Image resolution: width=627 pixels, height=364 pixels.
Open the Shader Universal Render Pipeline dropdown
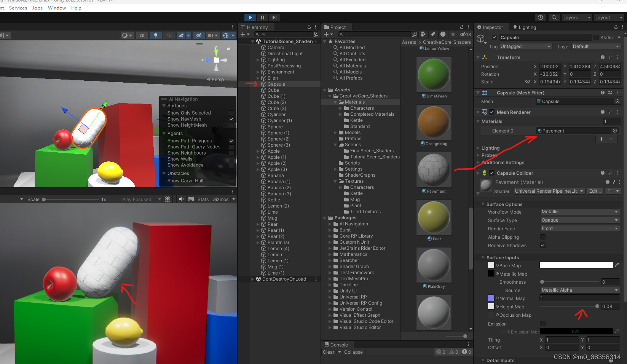click(x=549, y=191)
